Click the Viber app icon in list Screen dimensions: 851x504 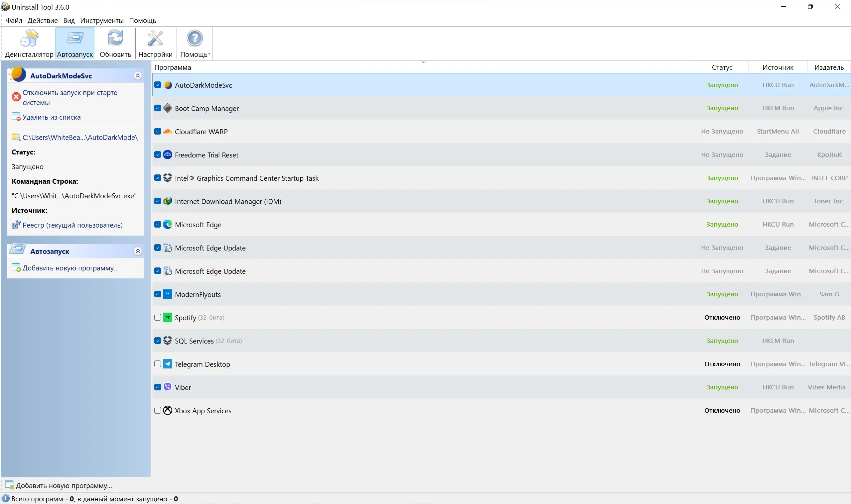point(168,387)
